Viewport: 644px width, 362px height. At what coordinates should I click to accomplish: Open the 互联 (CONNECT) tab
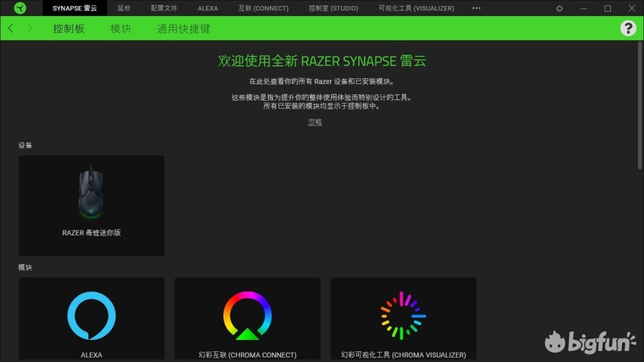(263, 8)
